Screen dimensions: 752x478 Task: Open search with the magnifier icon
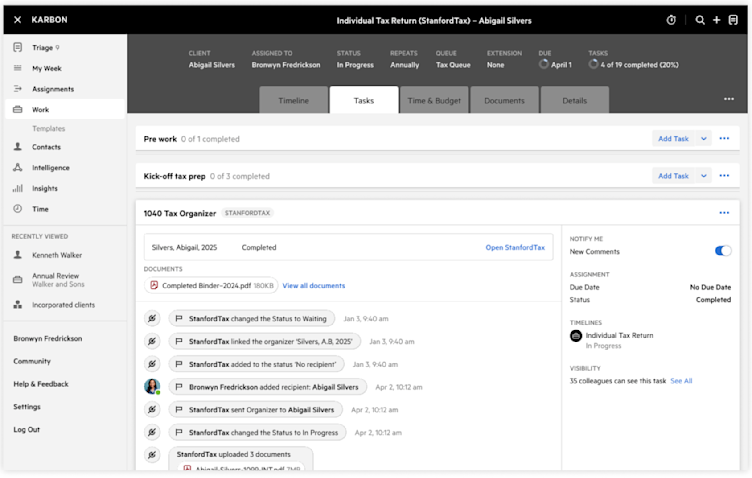pos(700,20)
